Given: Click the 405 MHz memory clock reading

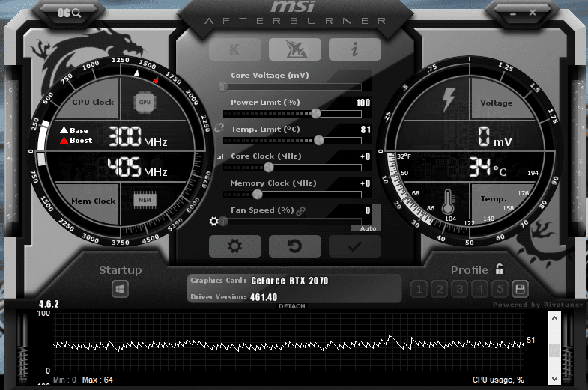Looking at the screenshot, I should point(137,167).
